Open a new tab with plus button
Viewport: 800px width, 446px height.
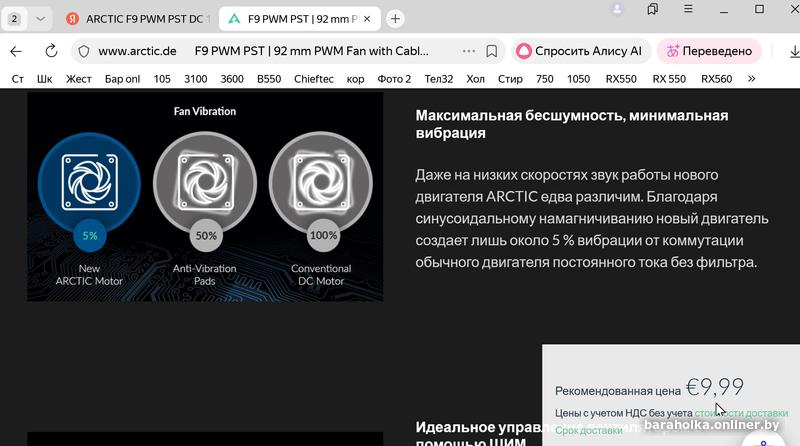click(x=395, y=19)
